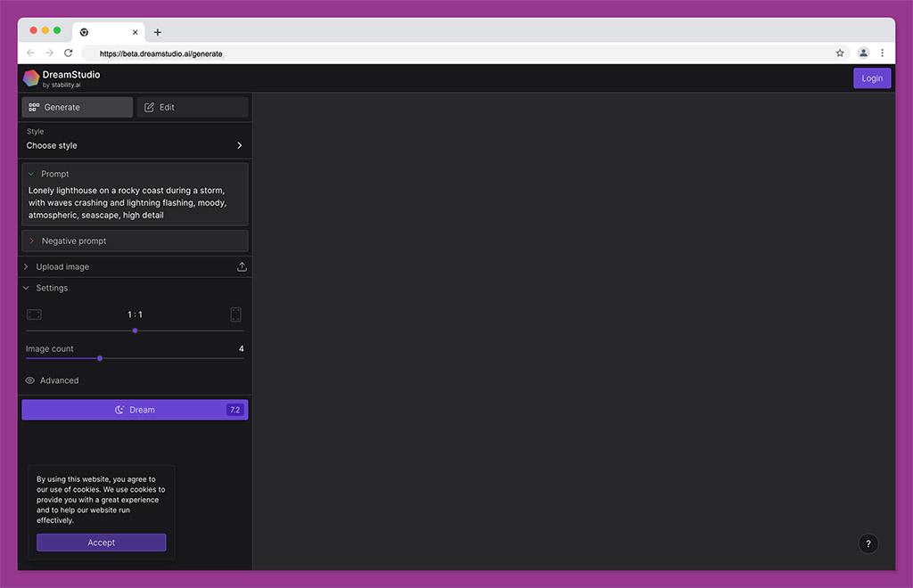Collapse the Prompt section

coord(31,174)
